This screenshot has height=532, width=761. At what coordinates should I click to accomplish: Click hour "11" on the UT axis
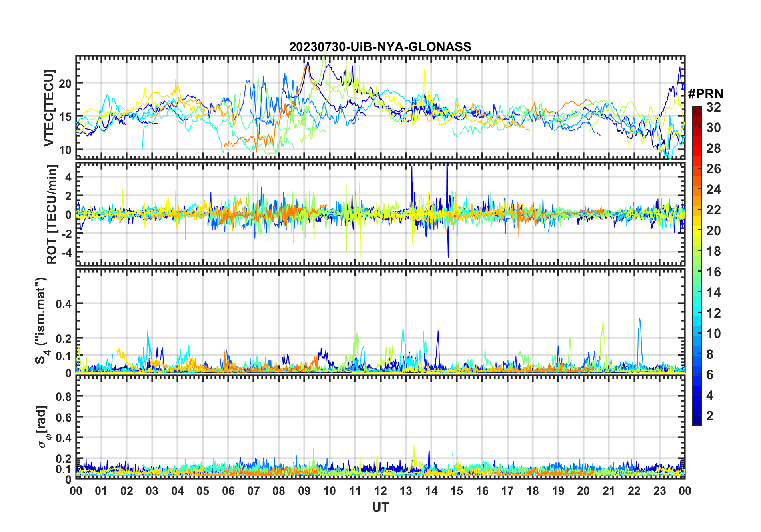(355, 491)
